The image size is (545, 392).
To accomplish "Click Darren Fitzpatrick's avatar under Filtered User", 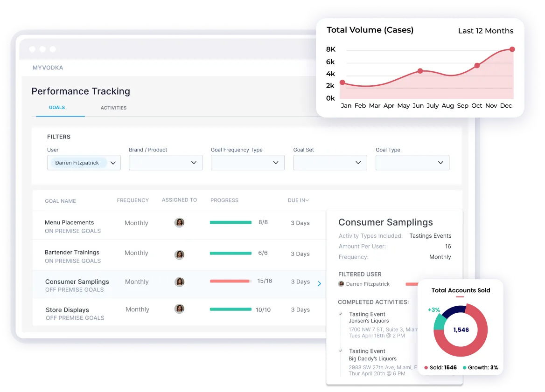I will tap(342, 284).
